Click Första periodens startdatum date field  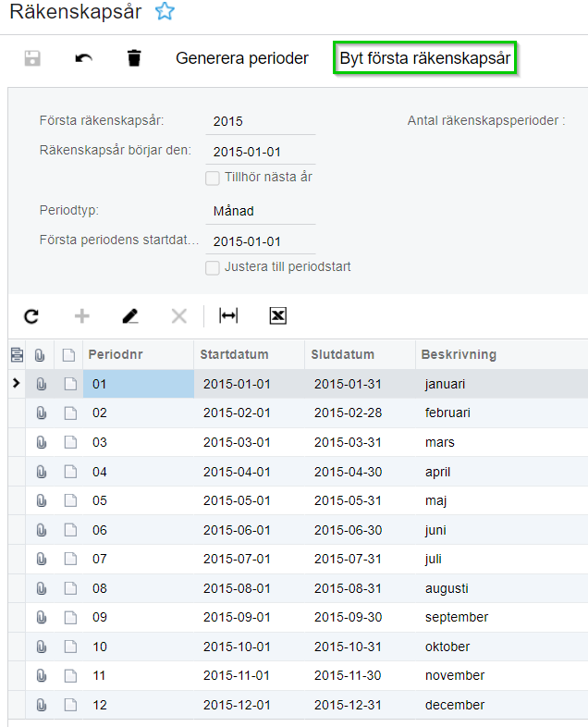pos(261,241)
